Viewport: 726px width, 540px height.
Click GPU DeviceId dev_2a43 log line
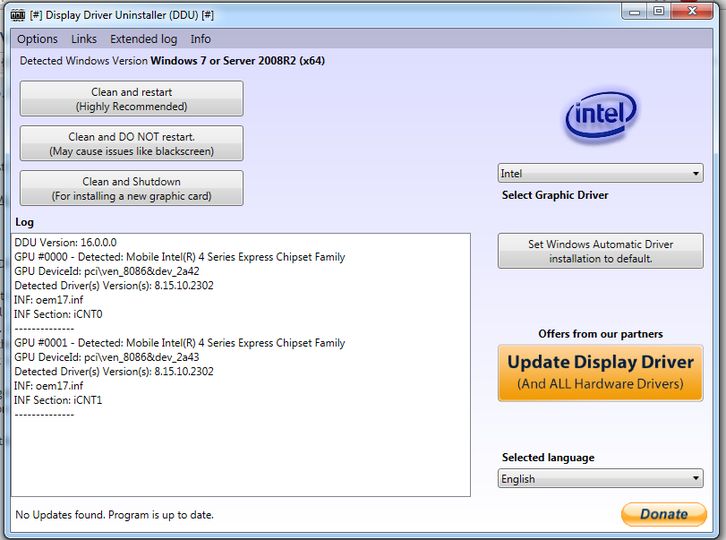pyautogui.click(x=106, y=358)
